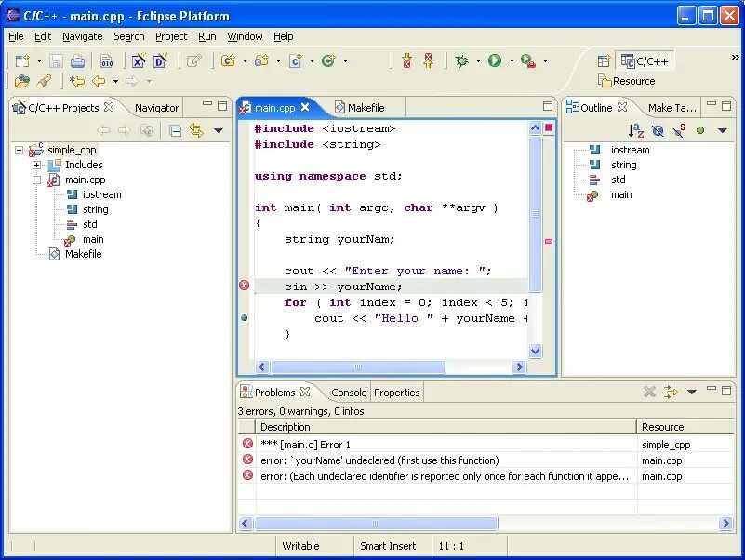
Task: Click the Debug bug icon
Action: click(461, 60)
